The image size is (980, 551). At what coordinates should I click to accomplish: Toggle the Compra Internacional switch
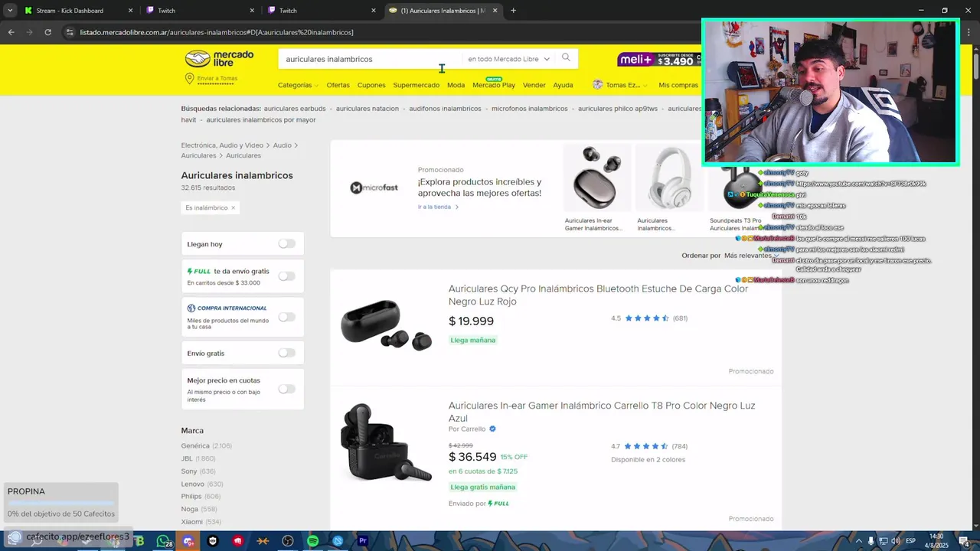[x=286, y=317]
